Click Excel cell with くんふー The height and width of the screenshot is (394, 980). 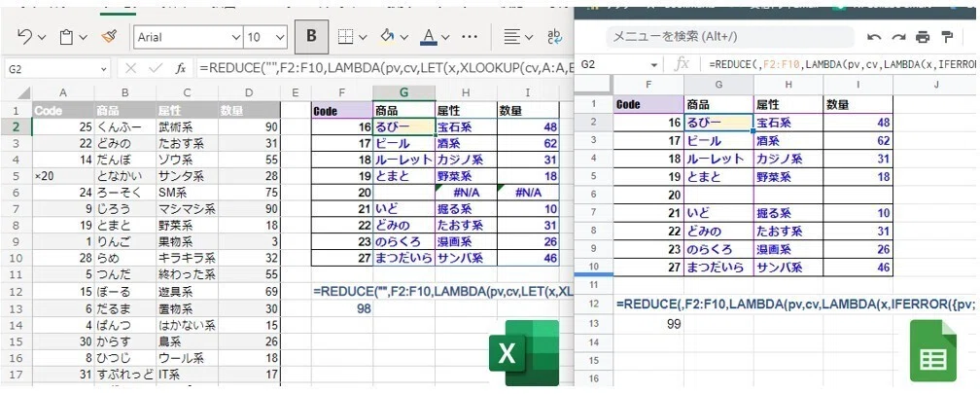[x=125, y=126]
